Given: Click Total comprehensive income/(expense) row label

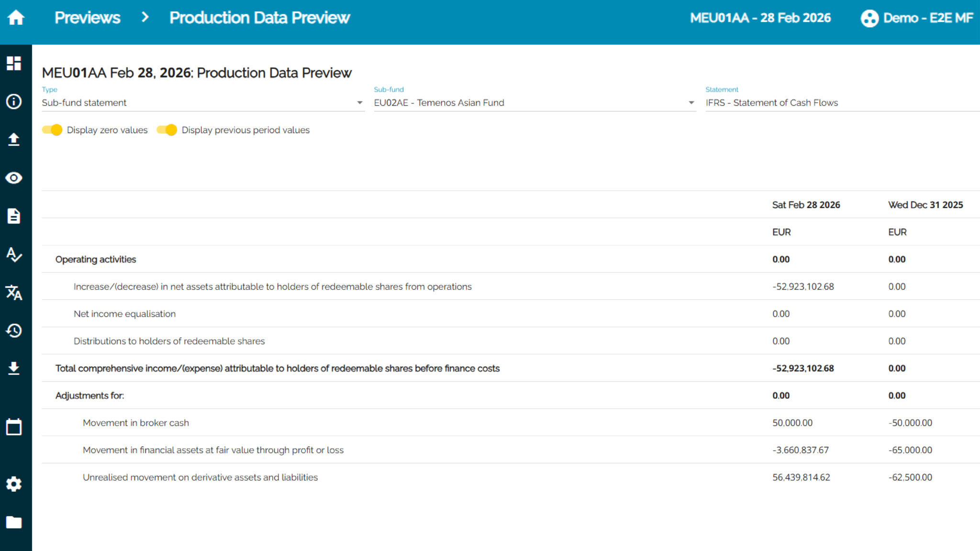Looking at the screenshot, I should (x=278, y=368).
